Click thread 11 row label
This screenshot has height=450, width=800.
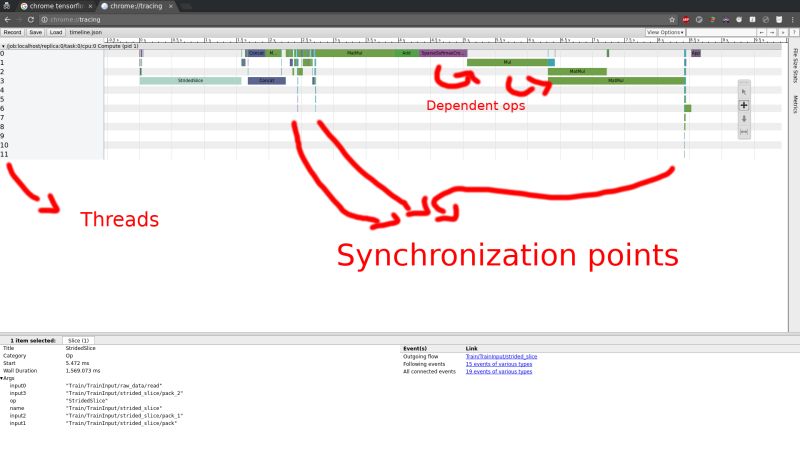[4, 154]
